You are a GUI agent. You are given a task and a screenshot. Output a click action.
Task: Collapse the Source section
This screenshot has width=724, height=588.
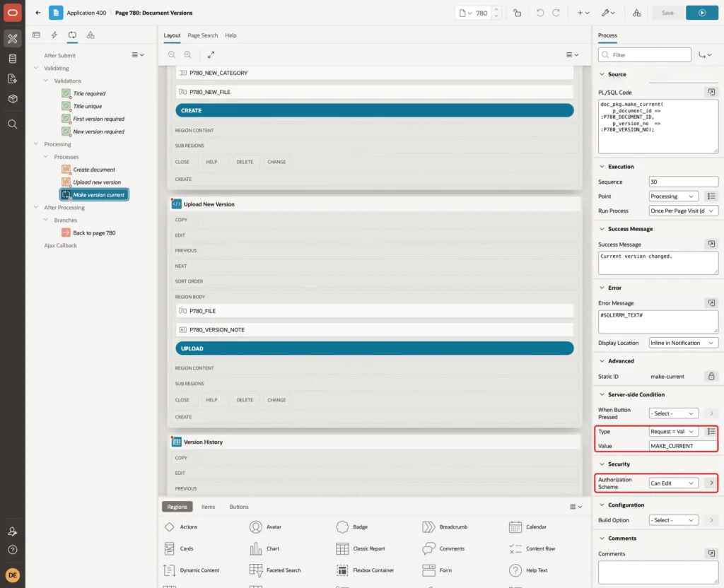[602, 74]
